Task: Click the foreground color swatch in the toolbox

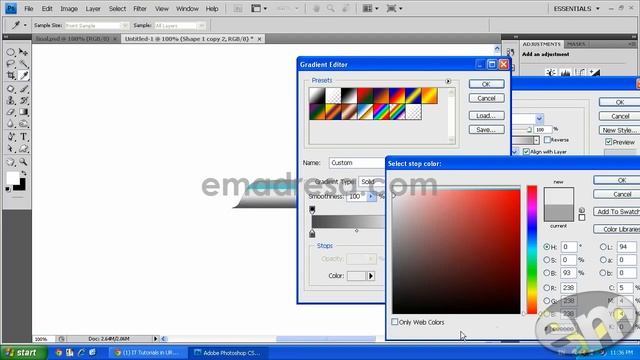Action: tap(12, 178)
